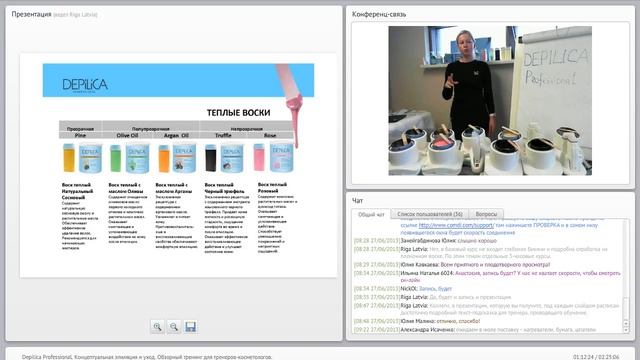The image size is (640, 360).
Task: Zoom in on the presentation slide
Action: tap(157, 327)
